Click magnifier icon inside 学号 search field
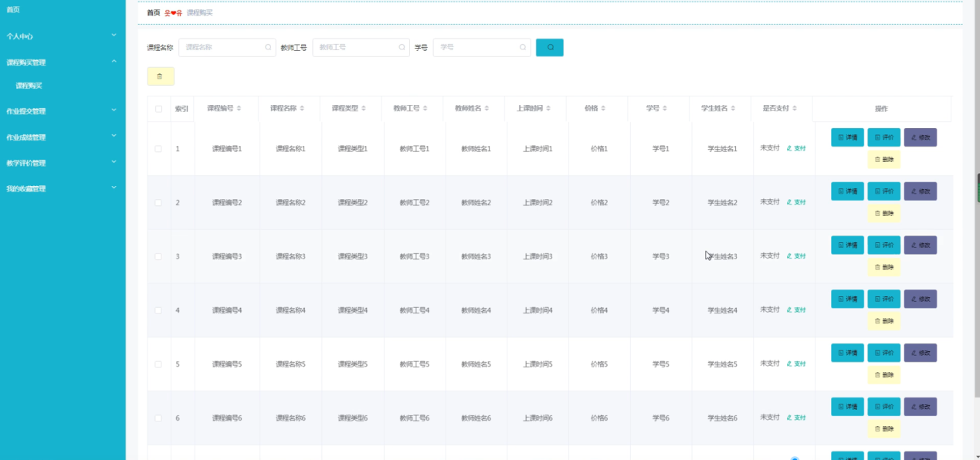Screen dimensions: 980x460 coord(523,47)
